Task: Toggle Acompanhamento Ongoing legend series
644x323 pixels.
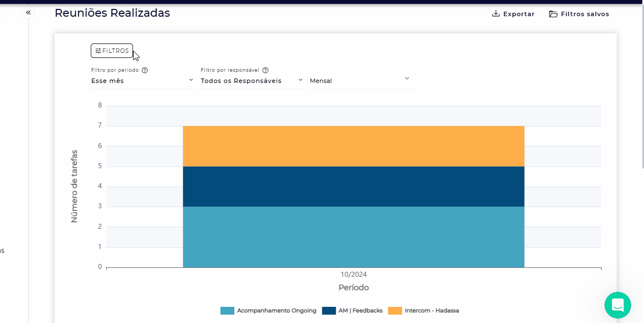Action: pyautogui.click(x=276, y=311)
